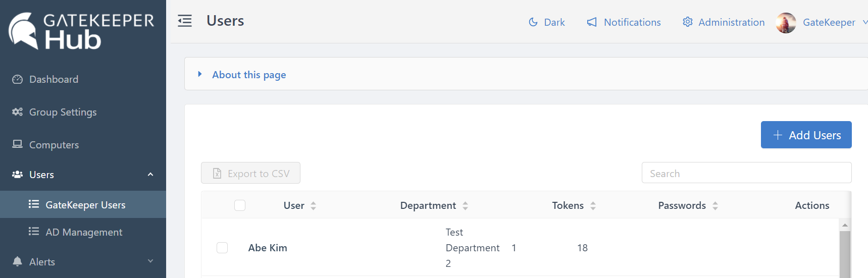Click into the Search input field
868x278 pixels.
pos(746,173)
